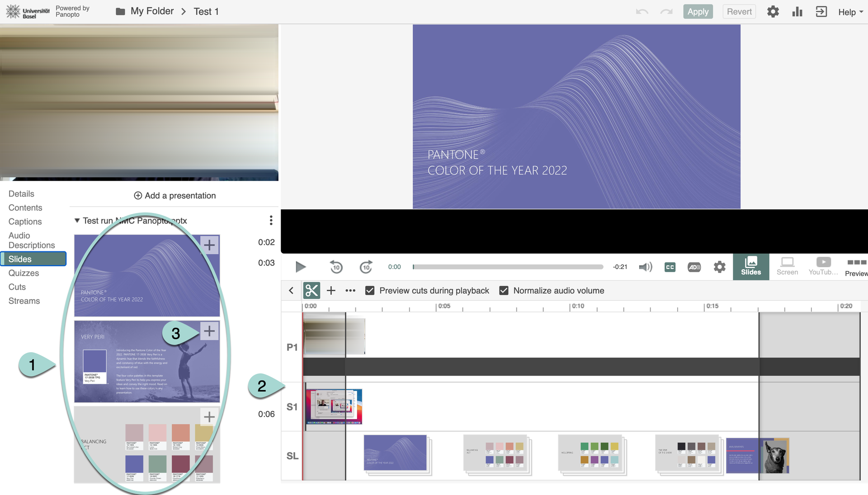868x495 pixels.
Task: Select the scissors cut tool
Action: pyautogui.click(x=311, y=291)
